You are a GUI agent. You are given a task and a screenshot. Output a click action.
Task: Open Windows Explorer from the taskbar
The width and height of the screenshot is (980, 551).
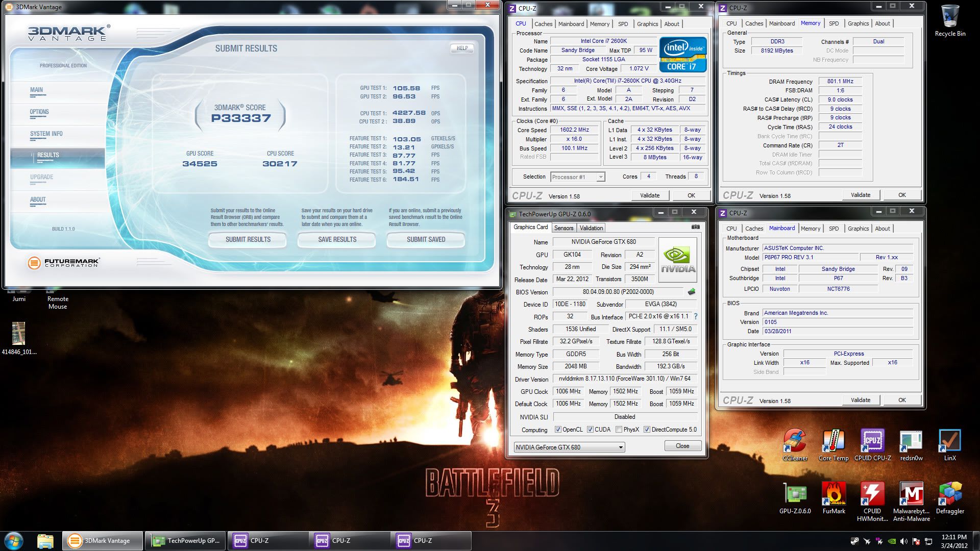point(45,540)
